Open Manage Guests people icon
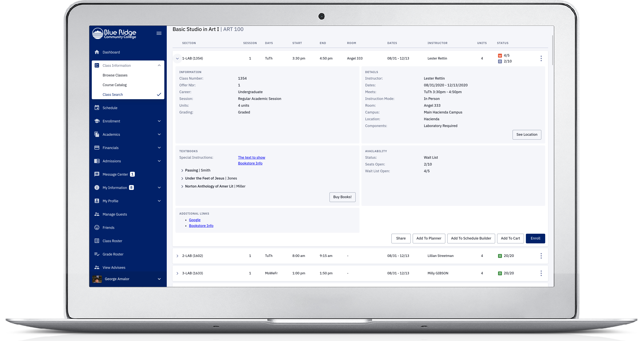 click(x=97, y=214)
